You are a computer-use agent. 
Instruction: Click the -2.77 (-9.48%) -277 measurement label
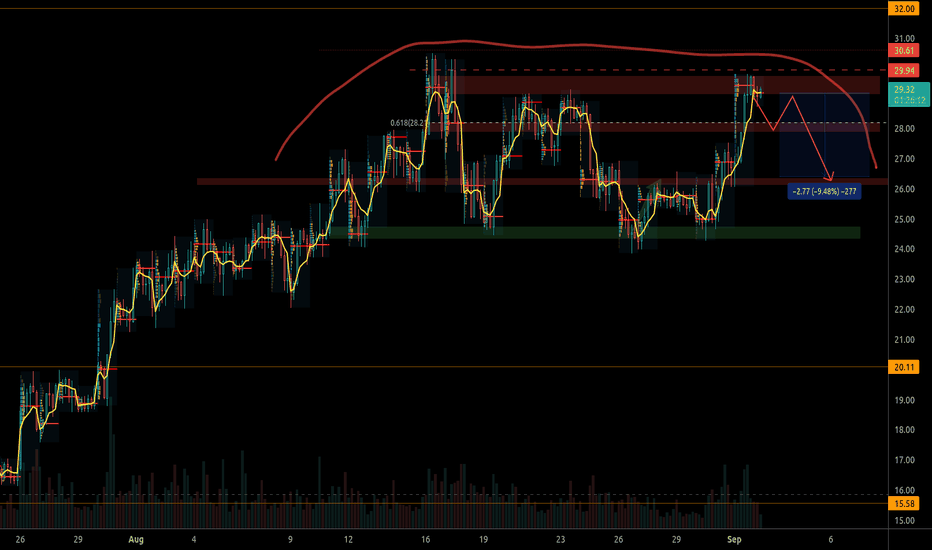824,191
